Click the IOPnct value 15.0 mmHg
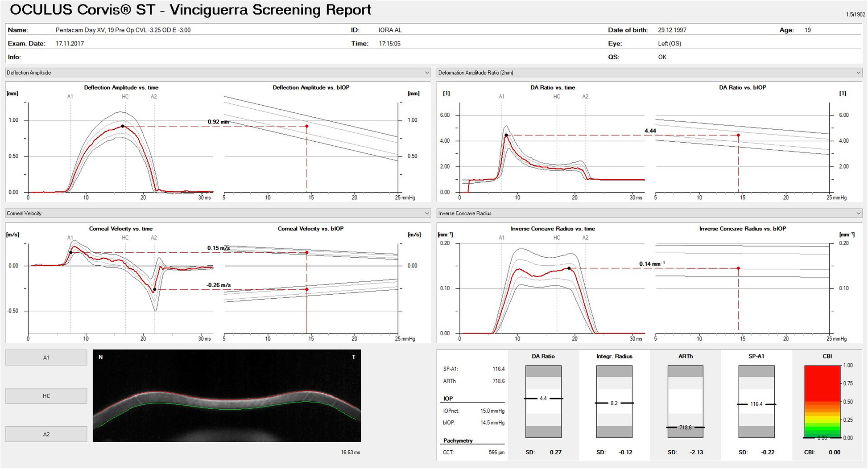 (x=492, y=411)
